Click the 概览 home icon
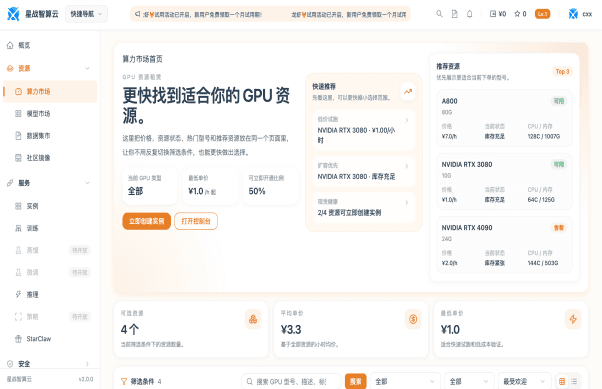The image size is (602, 389). tap(10, 45)
